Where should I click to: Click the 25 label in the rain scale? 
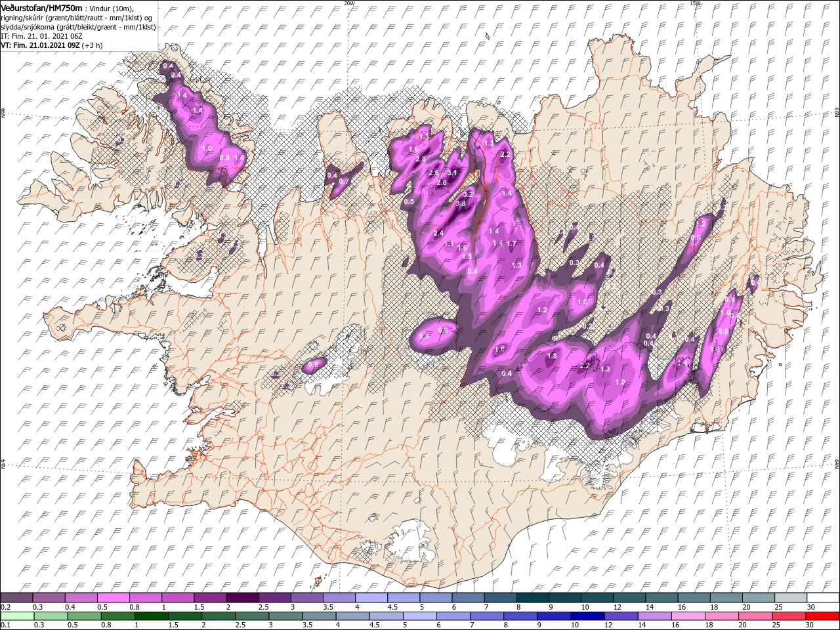click(777, 625)
